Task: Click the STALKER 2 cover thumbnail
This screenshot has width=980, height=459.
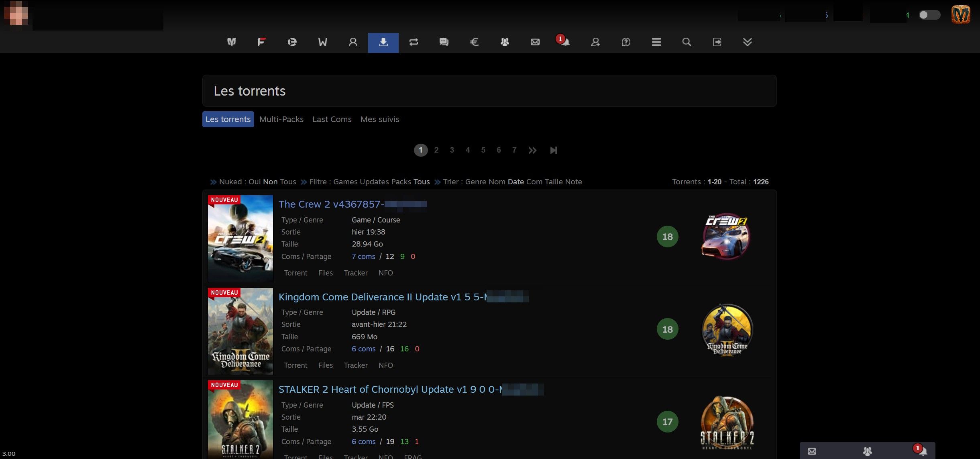Action: coord(240,420)
